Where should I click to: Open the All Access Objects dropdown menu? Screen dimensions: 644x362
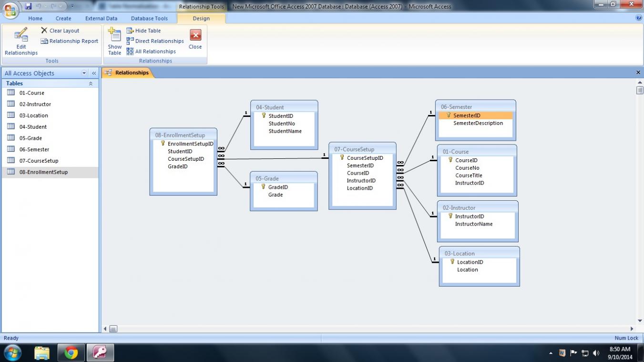pyautogui.click(x=84, y=73)
